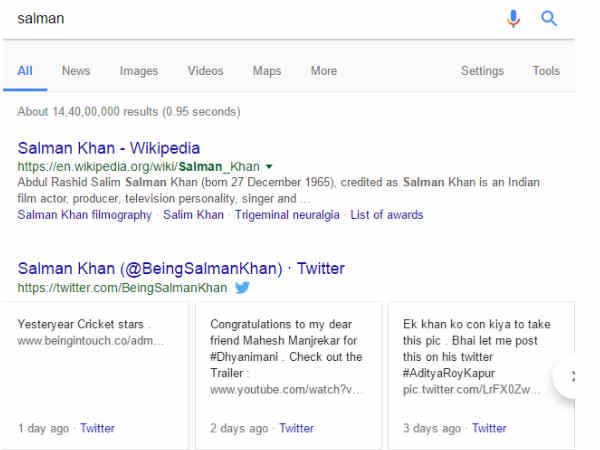Open the More search categories menu
This screenshot has width=600, height=450.
pyautogui.click(x=323, y=71)
